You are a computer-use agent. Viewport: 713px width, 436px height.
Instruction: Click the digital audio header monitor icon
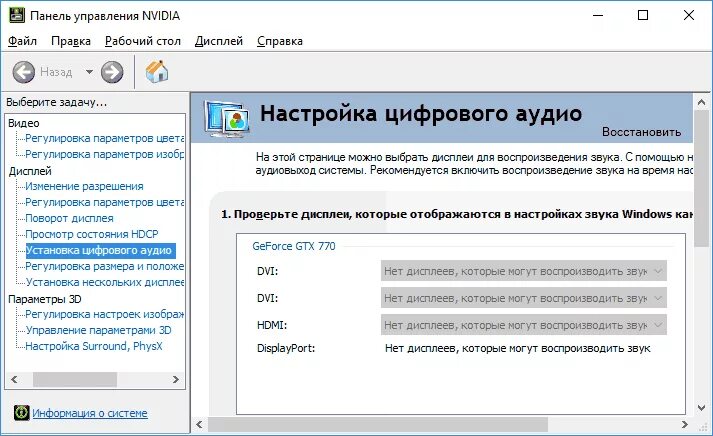227,119
